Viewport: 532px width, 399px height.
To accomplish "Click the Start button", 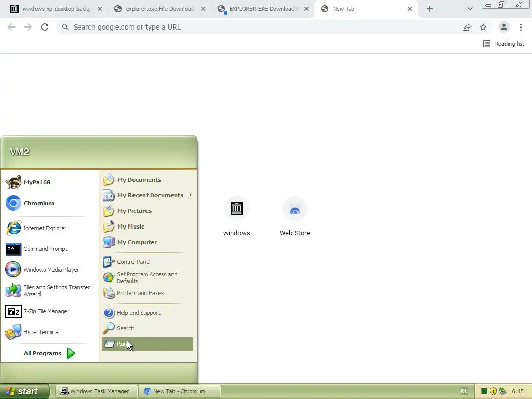I will tap(24, 391).
